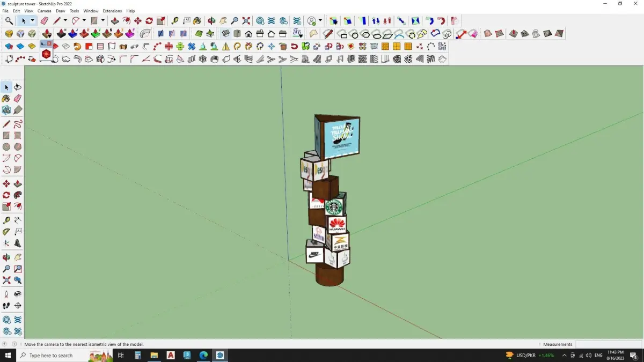This screenshot has height=362, width=644.
Task: Select the Tape Measure in left toolbar
Action: tap(6, 220)
